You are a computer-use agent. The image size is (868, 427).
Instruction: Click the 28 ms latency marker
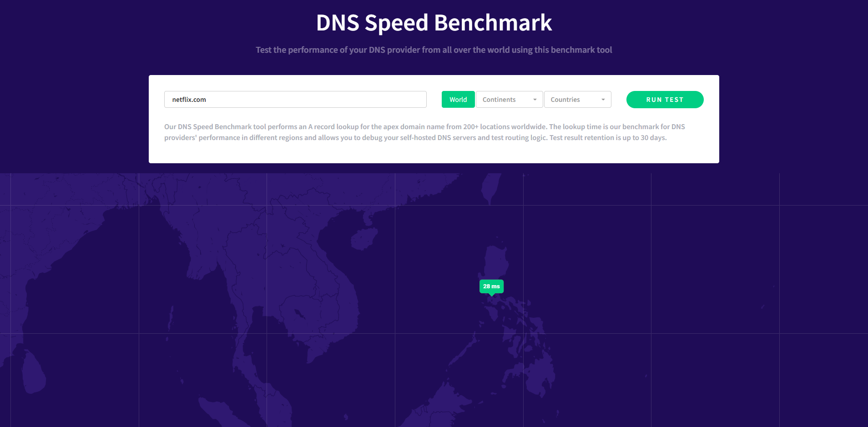coord(491,286)
